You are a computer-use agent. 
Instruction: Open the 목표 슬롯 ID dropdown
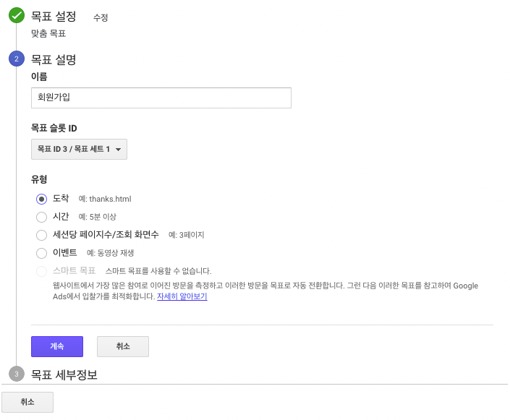click(x=79, y=149)
